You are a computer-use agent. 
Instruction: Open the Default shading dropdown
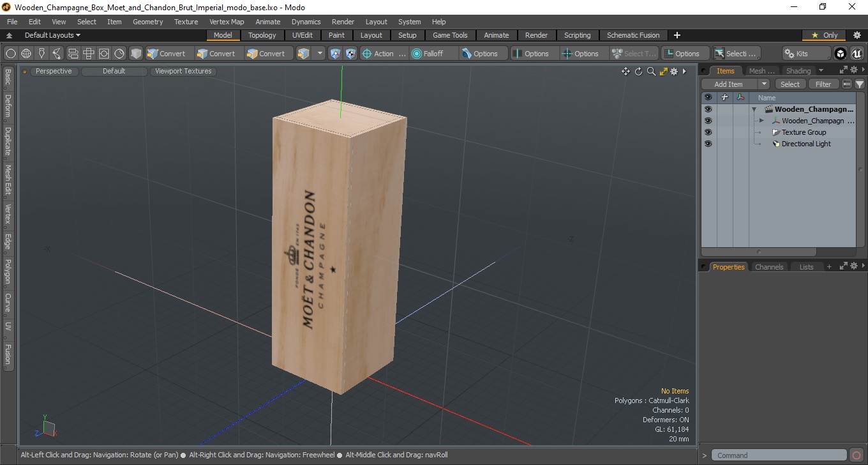click(114, 72)
